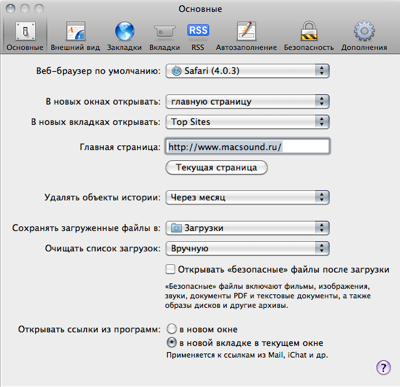Open the RSS preferences pane

click(x=198, y=36)
